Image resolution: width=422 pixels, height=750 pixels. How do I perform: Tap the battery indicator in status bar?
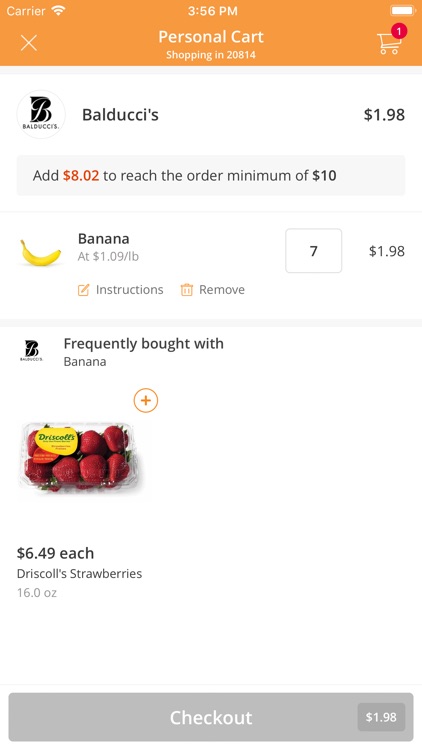point(402,11)
